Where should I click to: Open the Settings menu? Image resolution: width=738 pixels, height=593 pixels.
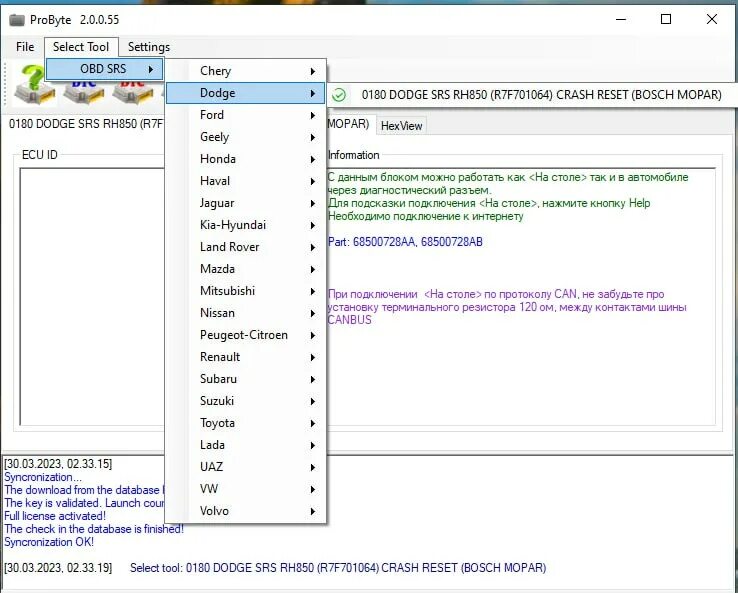click(149, 47)
